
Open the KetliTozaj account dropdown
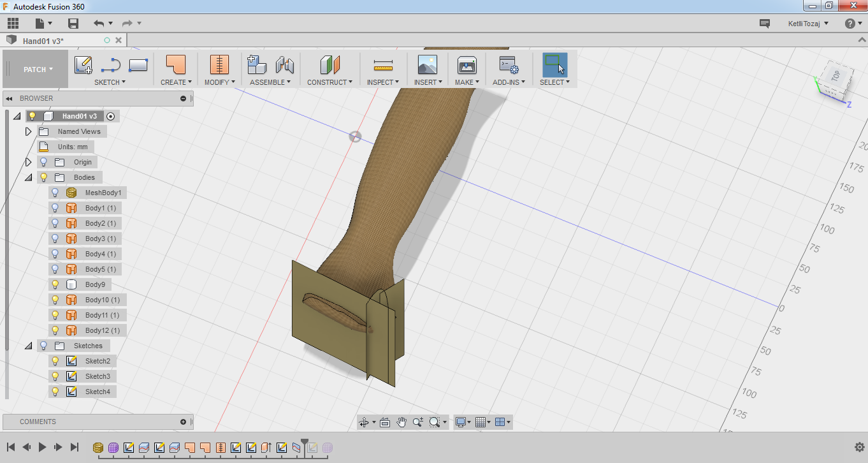pyautogui.click(x=808, y=24)
